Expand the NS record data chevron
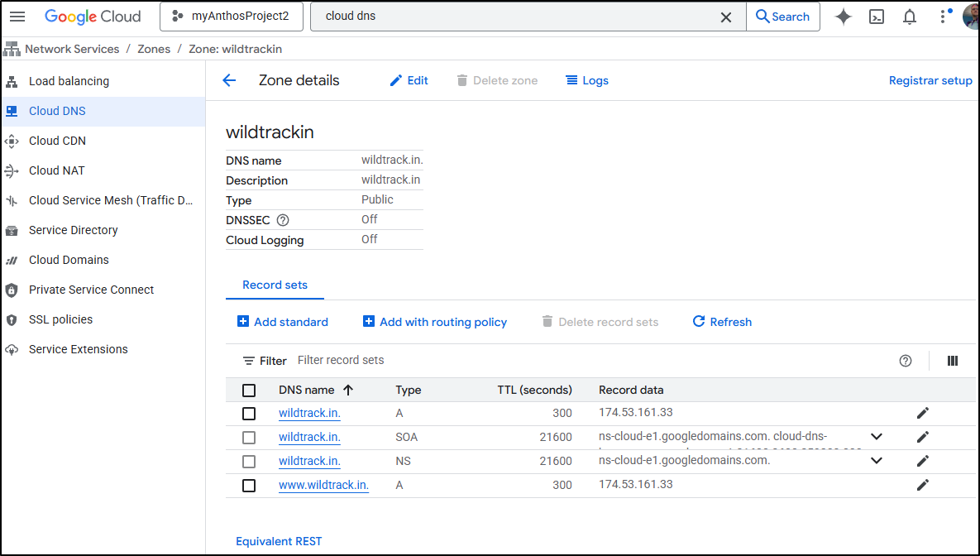The height and width of the screenshot is (556, 980). [877, 461]
